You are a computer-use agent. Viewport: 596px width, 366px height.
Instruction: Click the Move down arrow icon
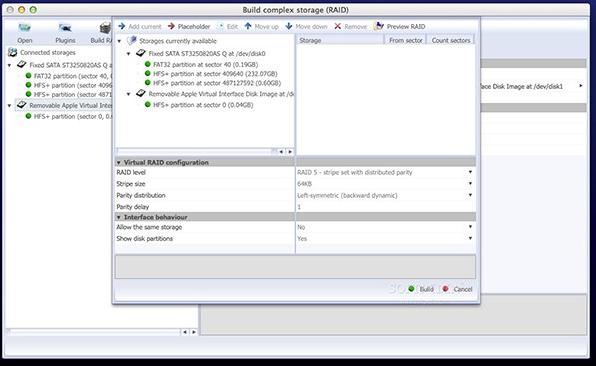tap(289, 26)
